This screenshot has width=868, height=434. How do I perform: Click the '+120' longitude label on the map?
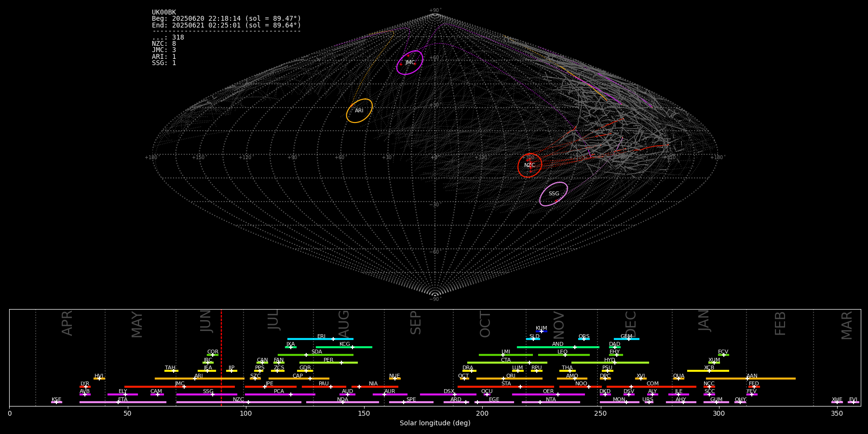(245, 158)
